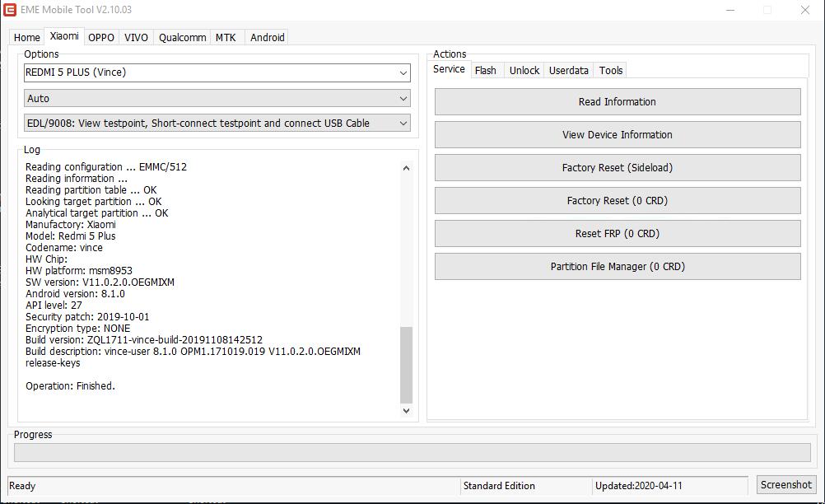Click 'Updated:2020-04-11' status text
825x504 pixels.
click(639, 486)
